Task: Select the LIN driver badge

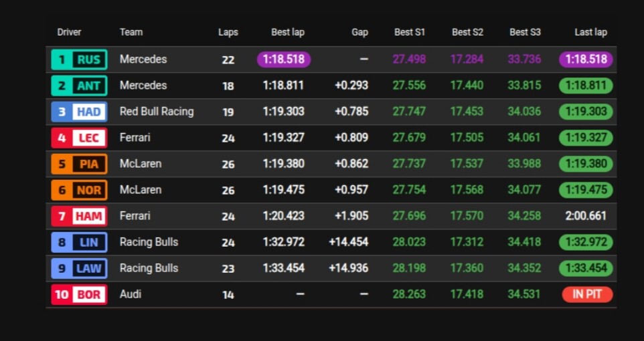Action: pos(79,242)
